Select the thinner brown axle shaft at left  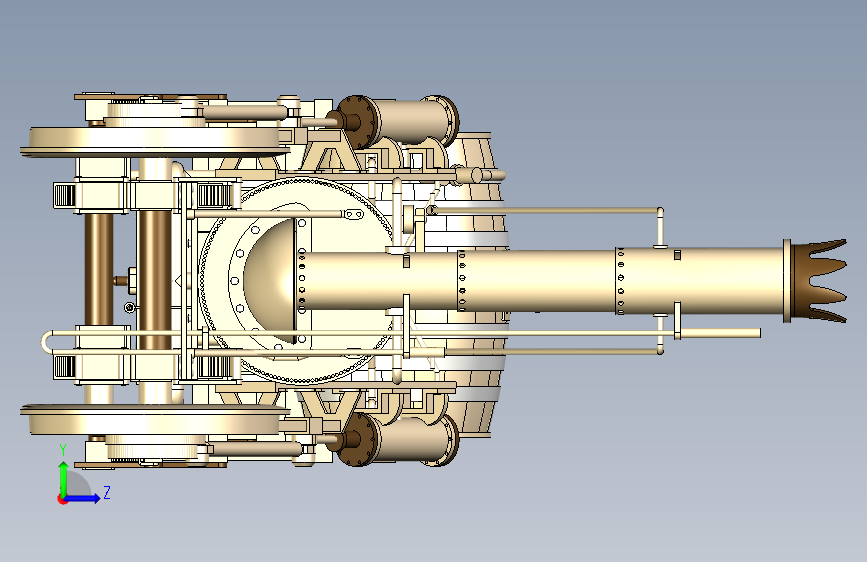(99, 270)
